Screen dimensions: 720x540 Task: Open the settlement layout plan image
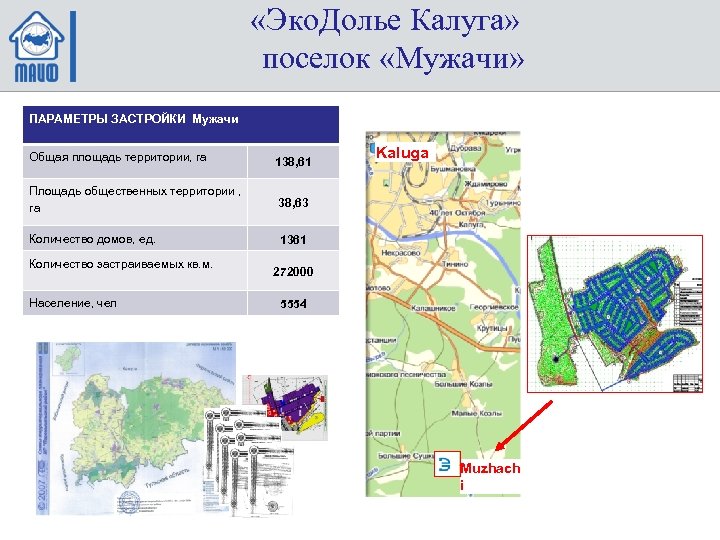(x=615, y=314)
